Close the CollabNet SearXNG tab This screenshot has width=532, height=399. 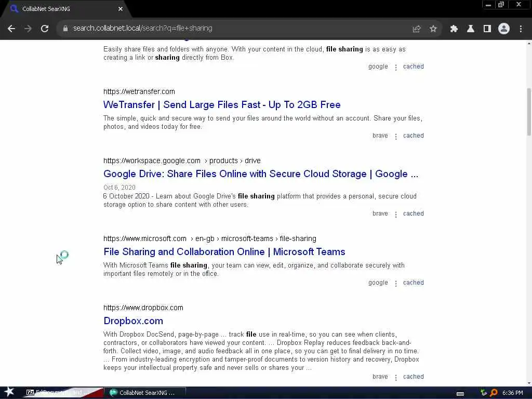[x=121, y=9]
